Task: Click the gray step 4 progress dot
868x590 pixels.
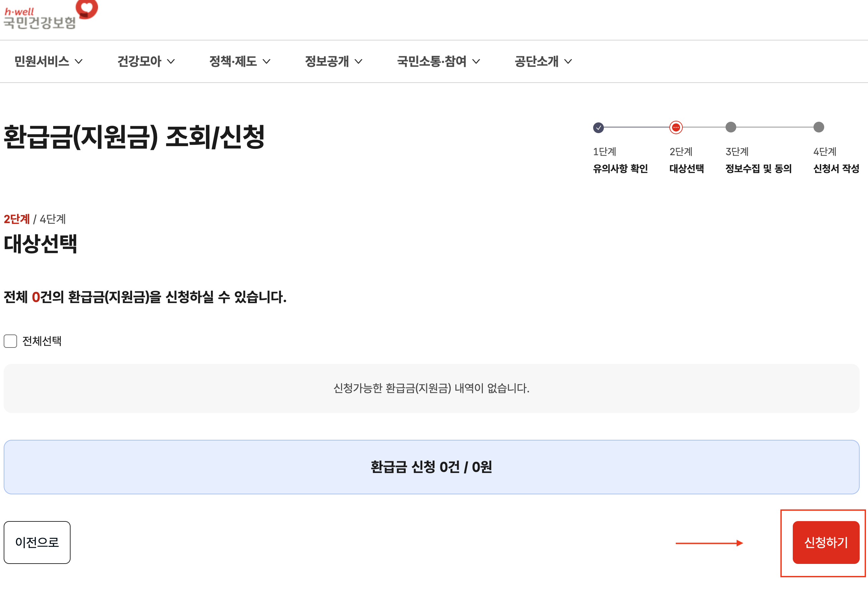Action: point(818,127)
